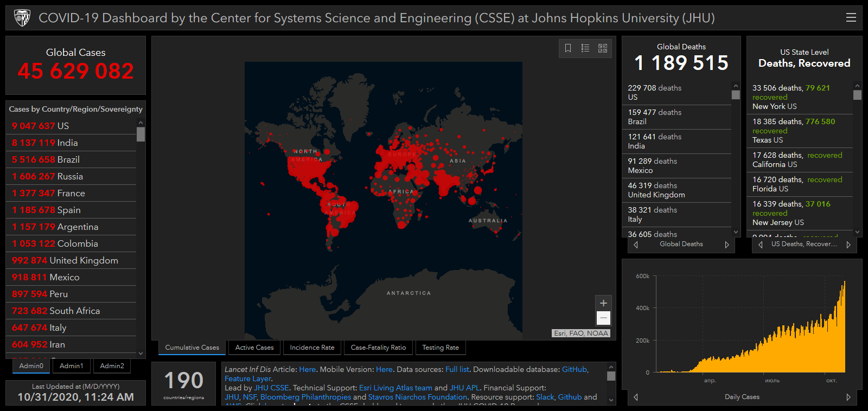Select Russia row in cases list
868x411 pixels.
(x=71, y=176)
